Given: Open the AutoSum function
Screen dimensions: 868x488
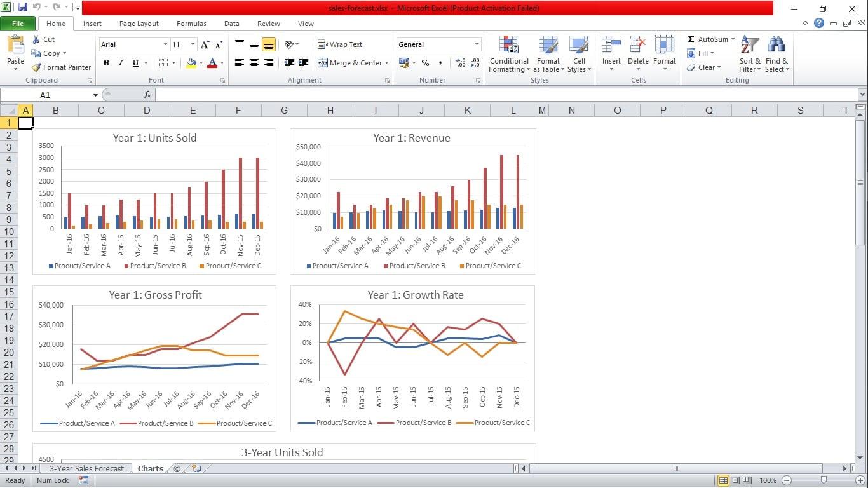Looking at the screenshot, I should click(x=707, y=39).
